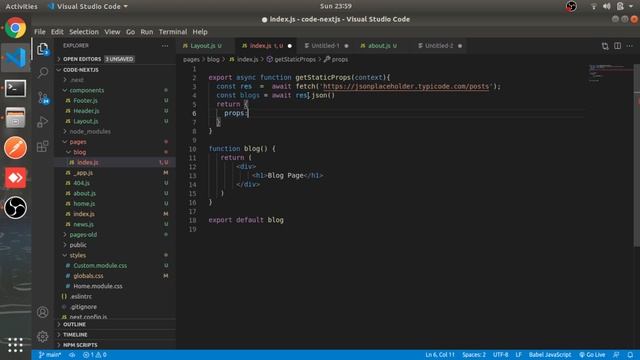
Task: Expand the node_modules folder
Action: click(115, 131)
